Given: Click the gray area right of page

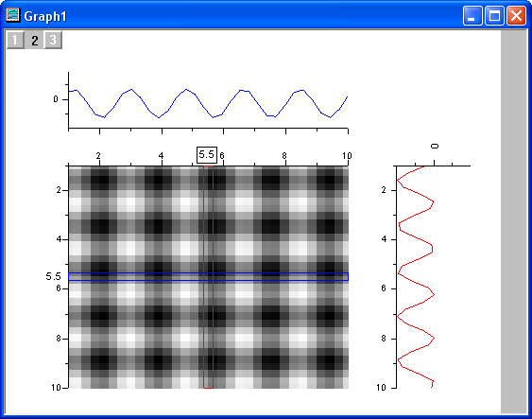Looking at the screenshot, I should pos(514,220).
